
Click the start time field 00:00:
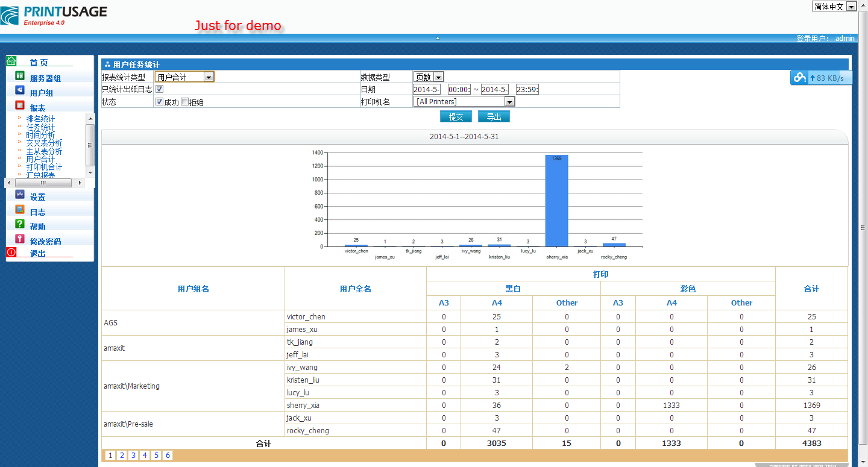point(459,89)
